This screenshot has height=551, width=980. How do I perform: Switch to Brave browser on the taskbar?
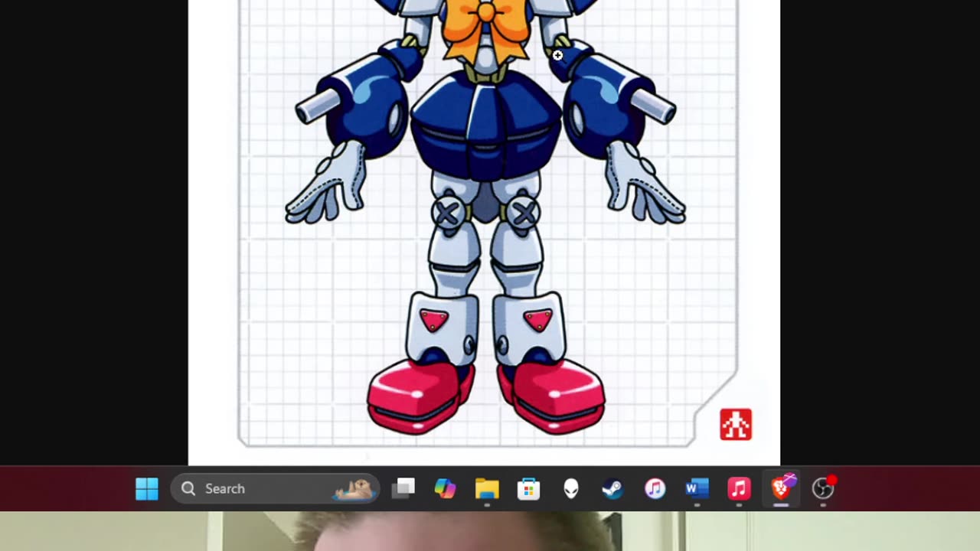point(781,488)
